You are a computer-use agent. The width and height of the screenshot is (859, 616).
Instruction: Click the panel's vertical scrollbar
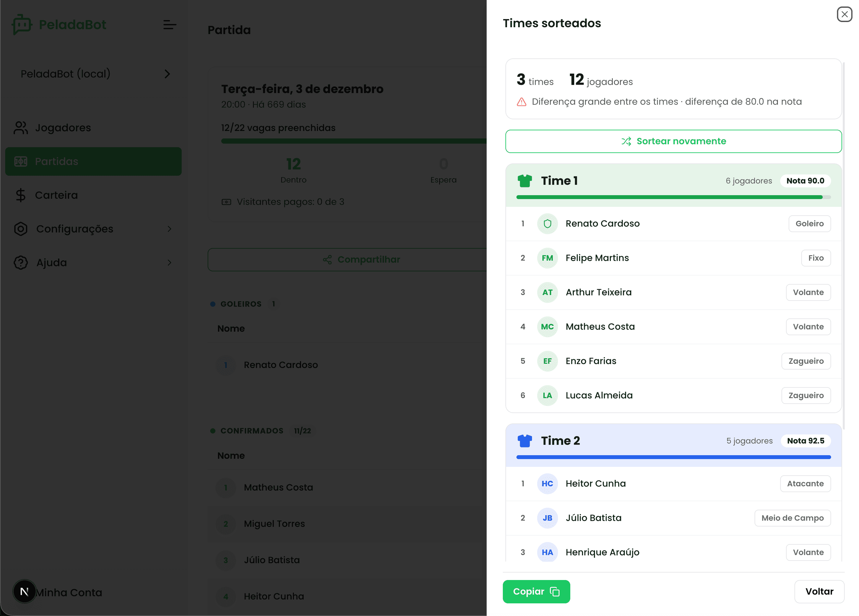coord(844,246)
